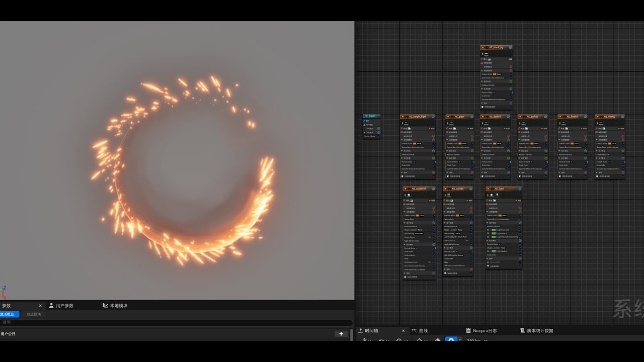
Task: Collapse the NE_dark01 emitter node
Action: [x=483, y=117]
